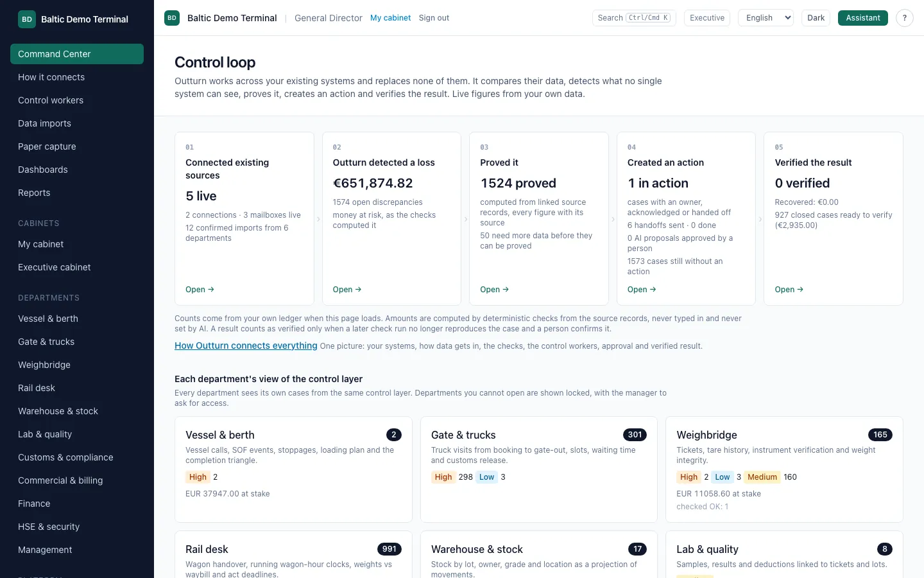924x578 pixels.
Task: Open the help question mark button
Action: click(904, 18)
